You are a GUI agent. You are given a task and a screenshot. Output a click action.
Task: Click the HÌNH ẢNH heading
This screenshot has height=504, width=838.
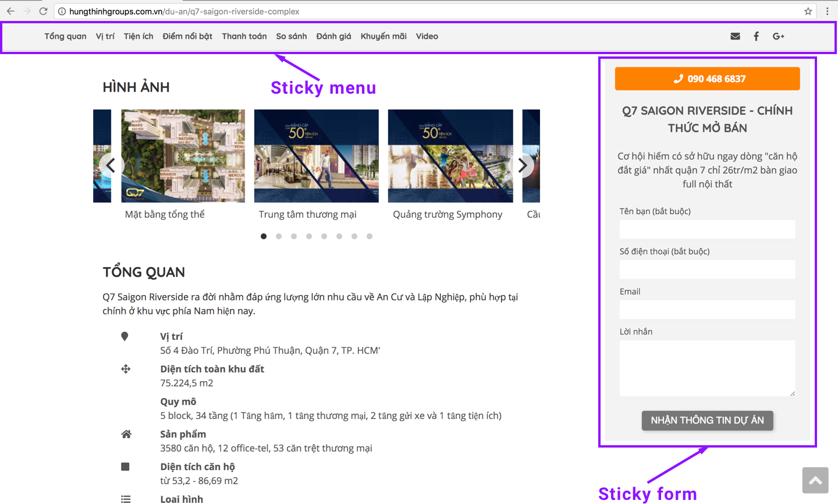point(136,87)
